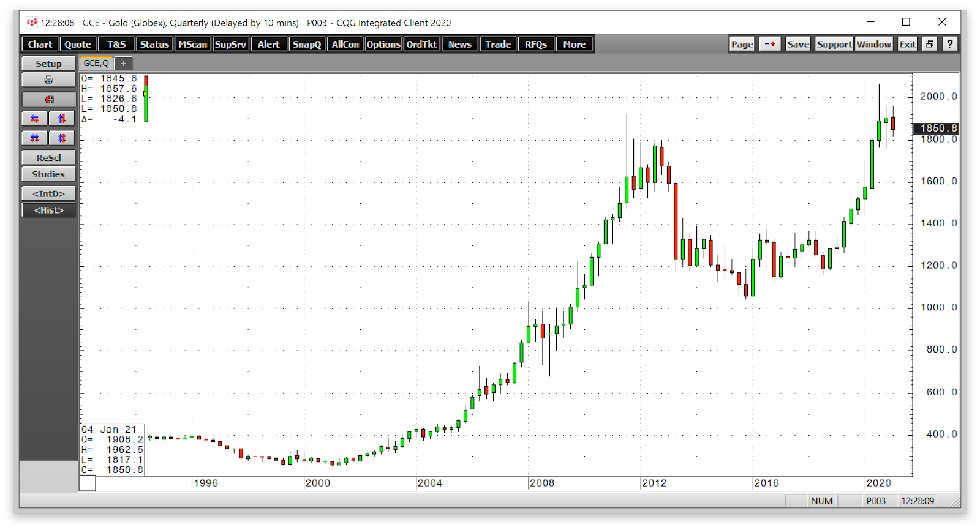Expand the More toolbar menu
This screenshot has height=530, width=980.
[x=575, y=44]
